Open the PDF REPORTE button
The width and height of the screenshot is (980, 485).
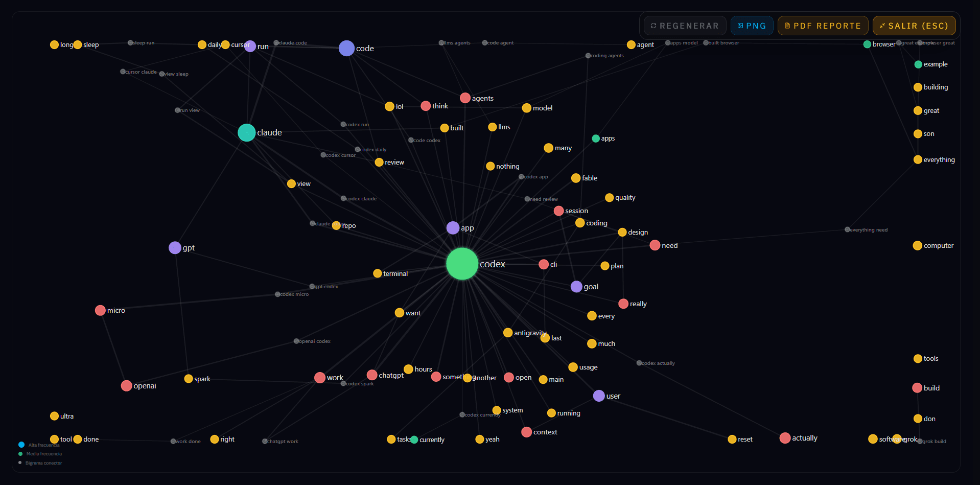click(x=823, y=26)
